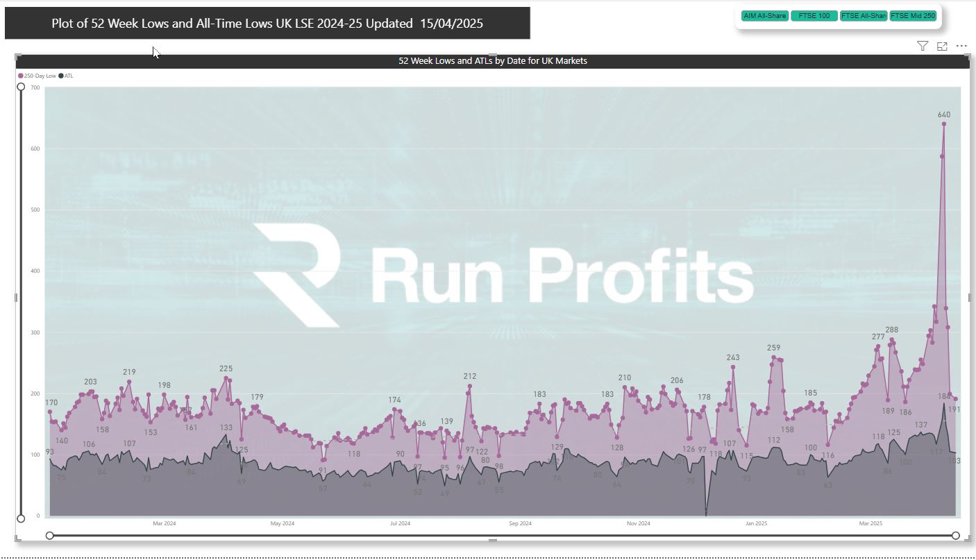Select the report title text box

point(267,23)
